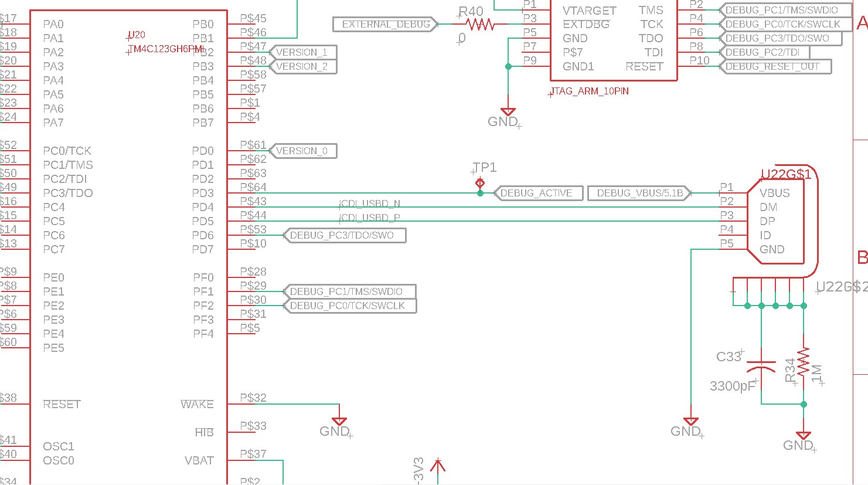Select the TP1 test point
868x485 pixels.
[480, 184]
